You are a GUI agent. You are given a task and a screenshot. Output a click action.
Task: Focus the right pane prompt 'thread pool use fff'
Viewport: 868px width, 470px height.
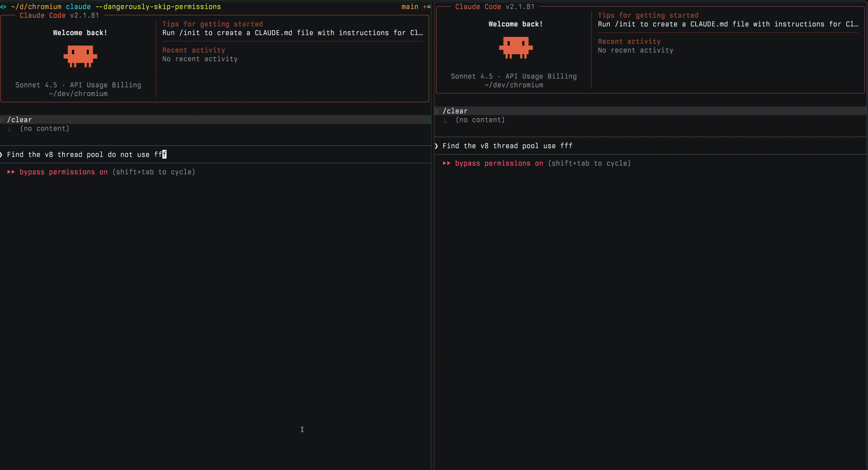tap(651, 146)
